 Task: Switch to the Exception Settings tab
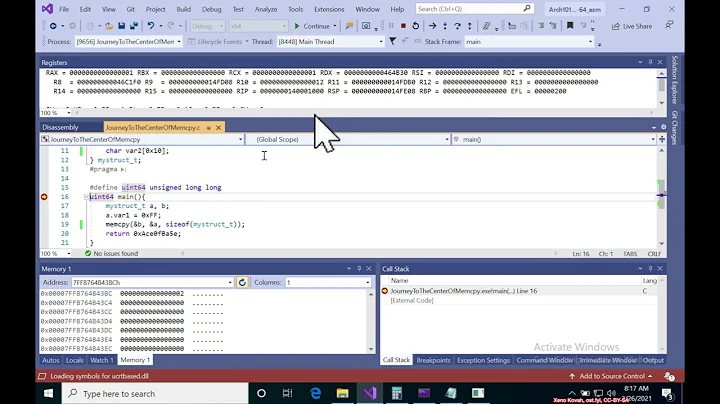tap(483, 360)
